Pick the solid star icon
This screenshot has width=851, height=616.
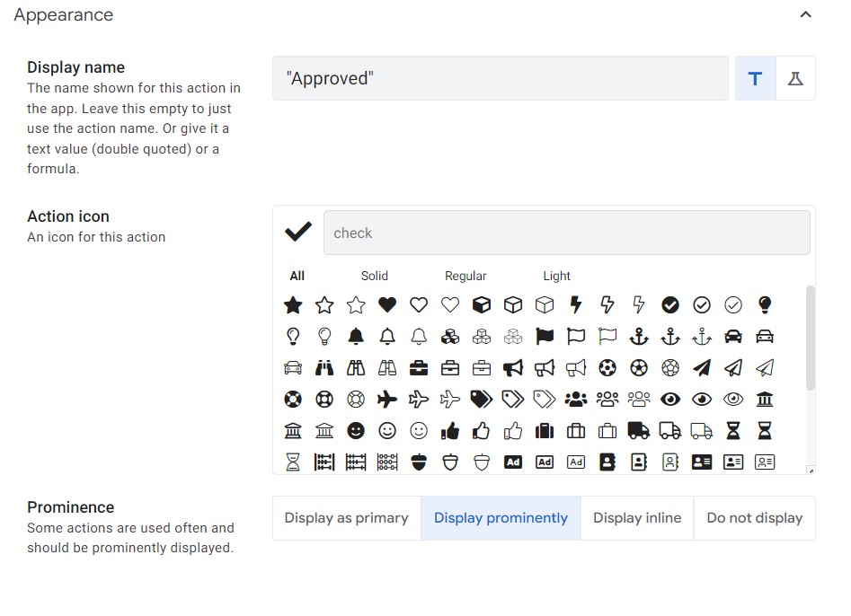coord(293,305)
